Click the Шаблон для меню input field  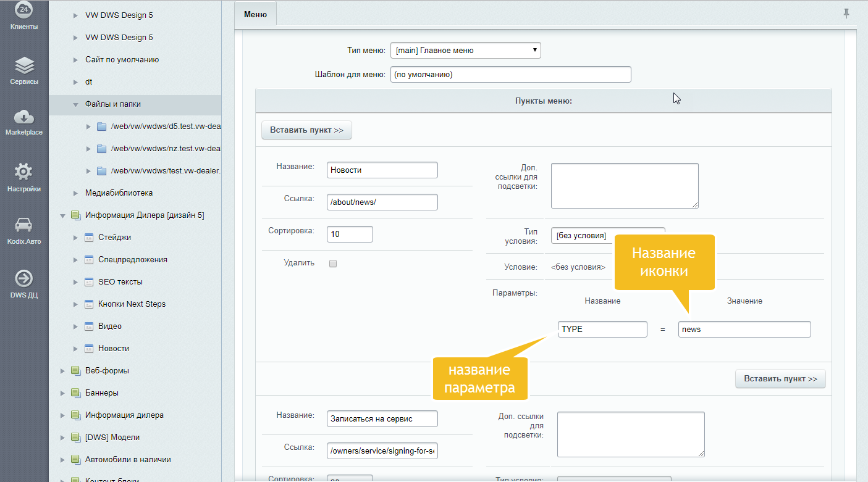[511, 75]
